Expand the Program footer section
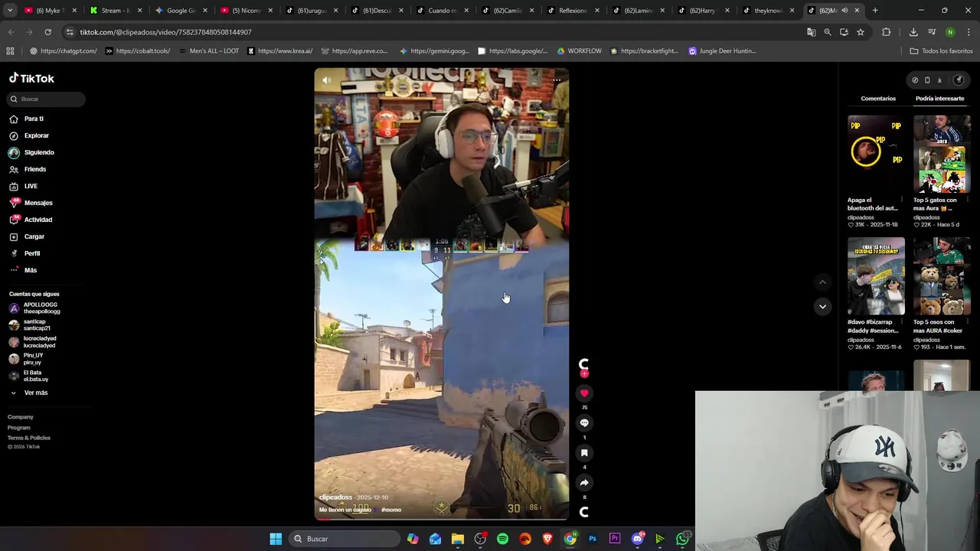980x551 pixels. pos(19,428)
